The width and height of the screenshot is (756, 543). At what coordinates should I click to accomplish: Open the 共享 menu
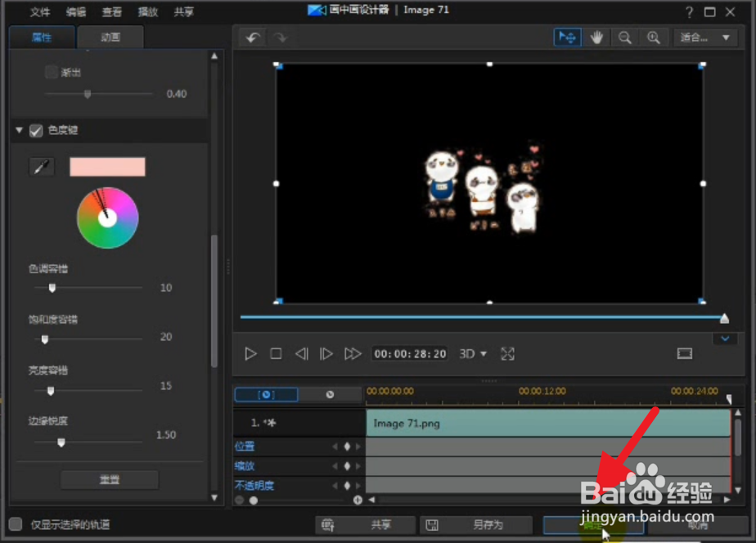tap(184, 11)
